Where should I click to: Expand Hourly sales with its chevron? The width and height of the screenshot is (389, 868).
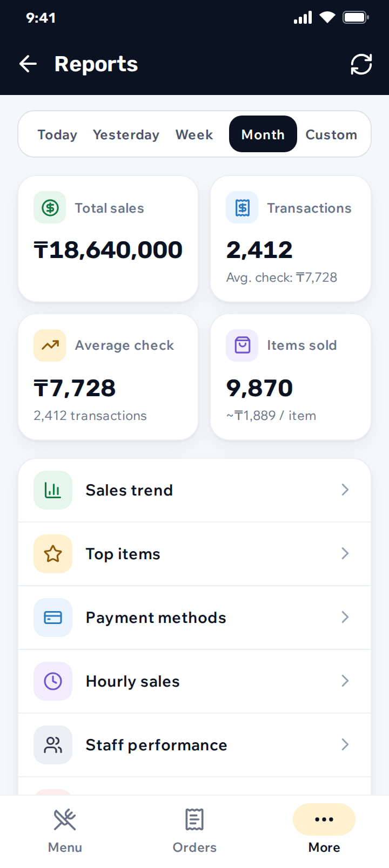point(345,681)
